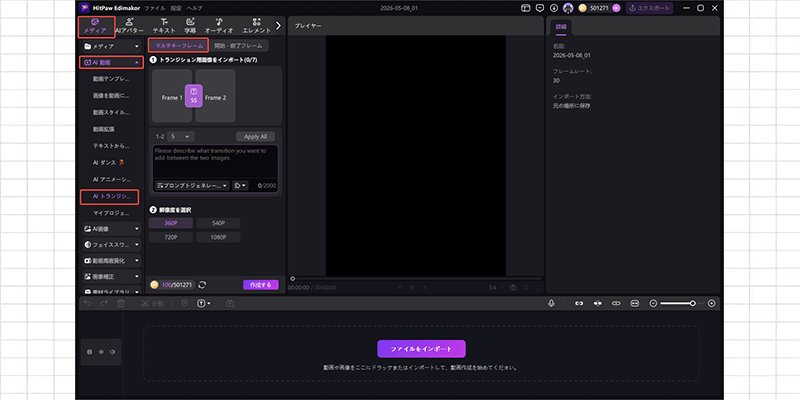Screen dimensions: 800x400
Task: Click the microphone voiceover icon
Action: click(551, 303)
